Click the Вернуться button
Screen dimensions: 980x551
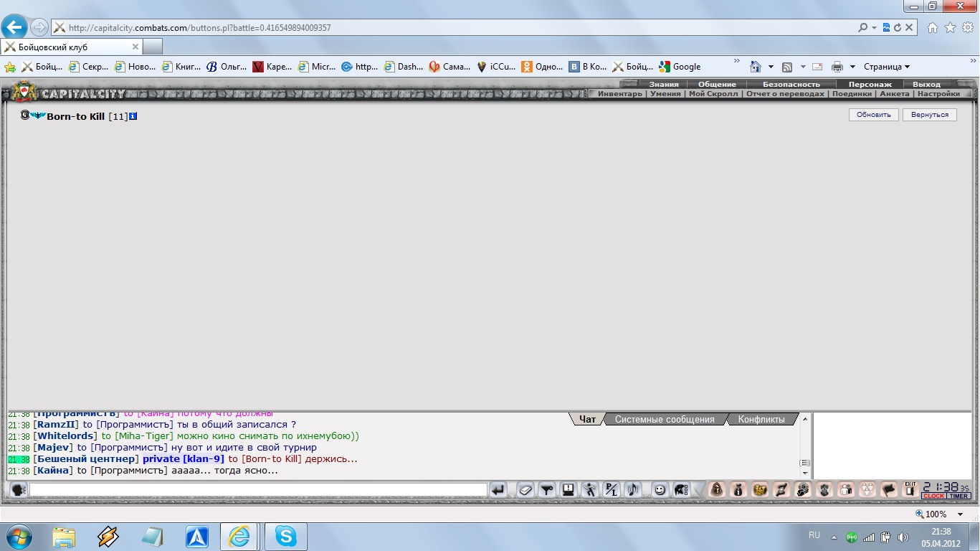pyautogui.click(x=930, y=115)
